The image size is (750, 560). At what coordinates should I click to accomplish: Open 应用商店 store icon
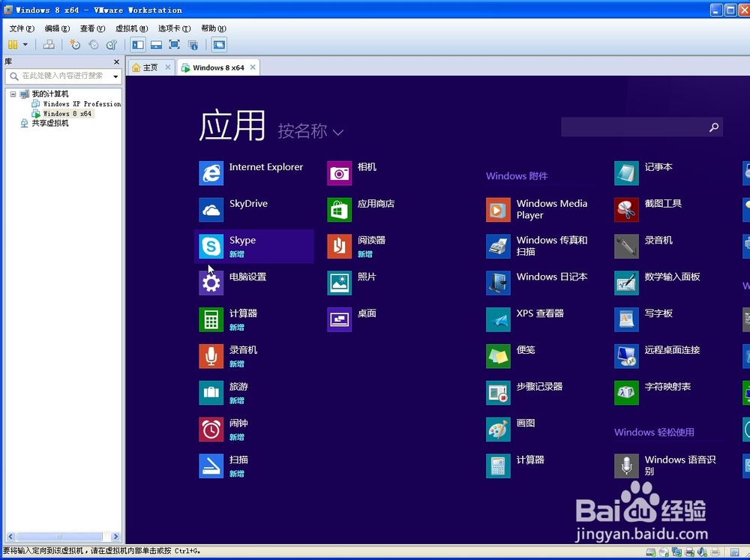[339, 209]
